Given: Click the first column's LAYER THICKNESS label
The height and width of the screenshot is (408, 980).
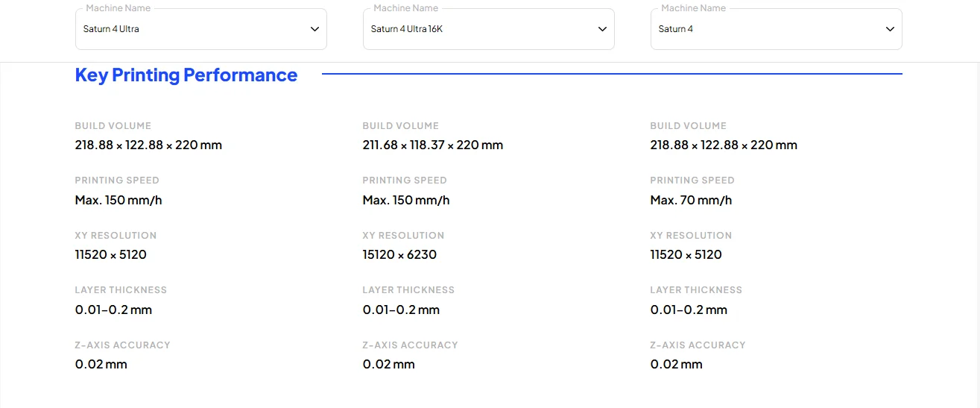Looking at the screenshot, I should [121, 290].
